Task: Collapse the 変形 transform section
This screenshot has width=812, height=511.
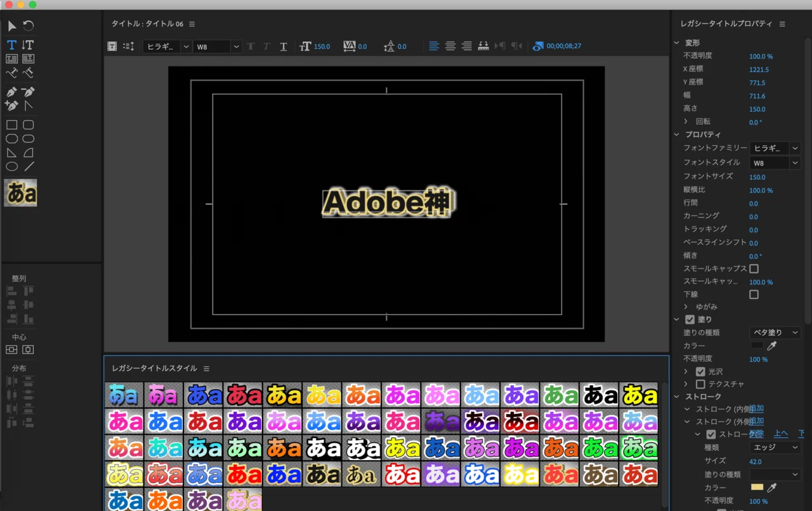Action: pyautogui.click(x=676, y=43)
